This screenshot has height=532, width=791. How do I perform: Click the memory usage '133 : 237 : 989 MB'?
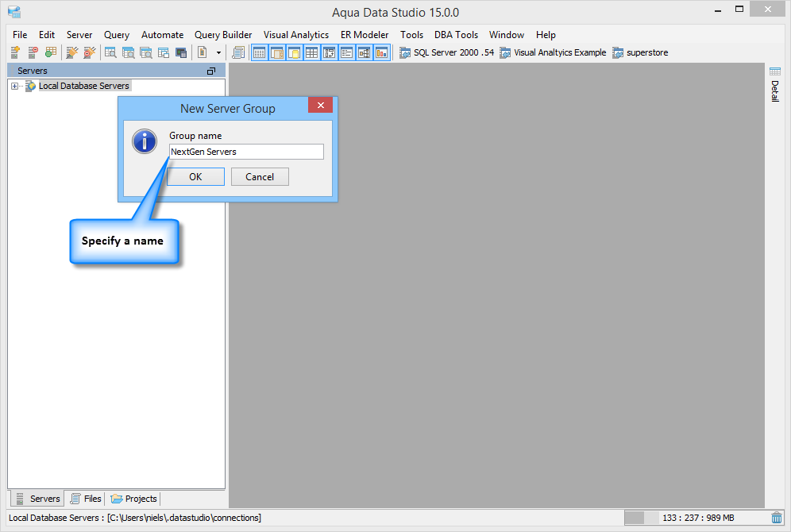(x=698, y=518)
